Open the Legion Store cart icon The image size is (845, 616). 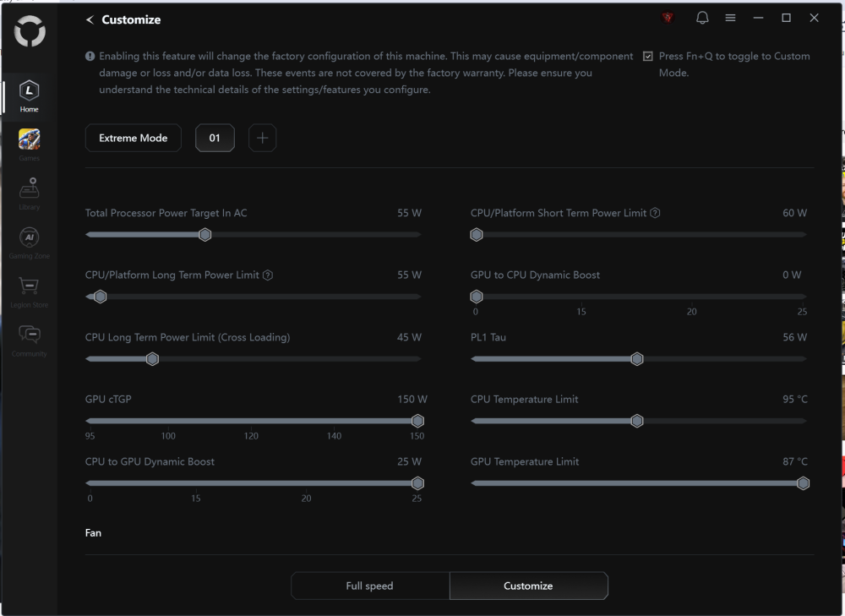pyautogui.click(x=29, y=287)
